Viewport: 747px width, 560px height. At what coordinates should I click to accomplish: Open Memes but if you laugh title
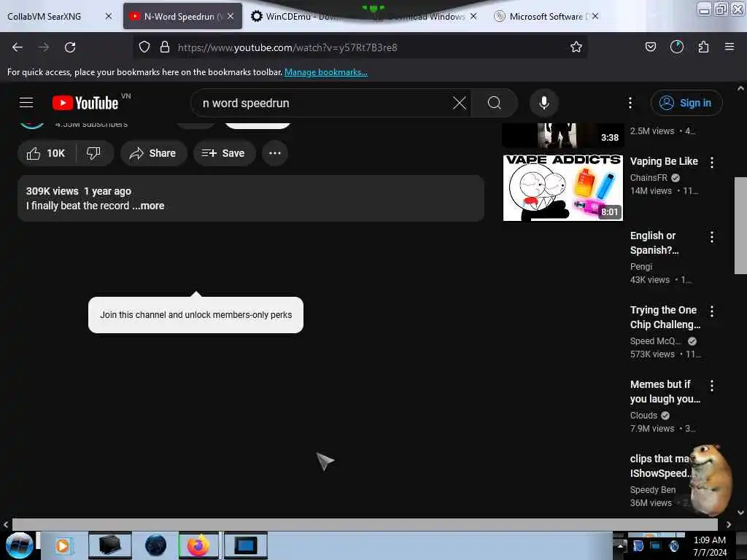[x=665, y=392]
